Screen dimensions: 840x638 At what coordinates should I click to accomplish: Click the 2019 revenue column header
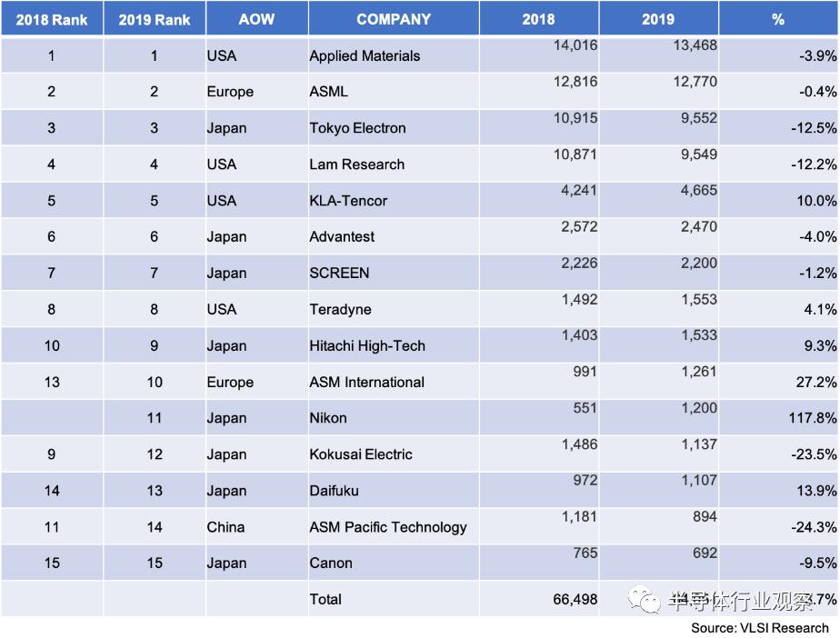click(x=658, y=19)
